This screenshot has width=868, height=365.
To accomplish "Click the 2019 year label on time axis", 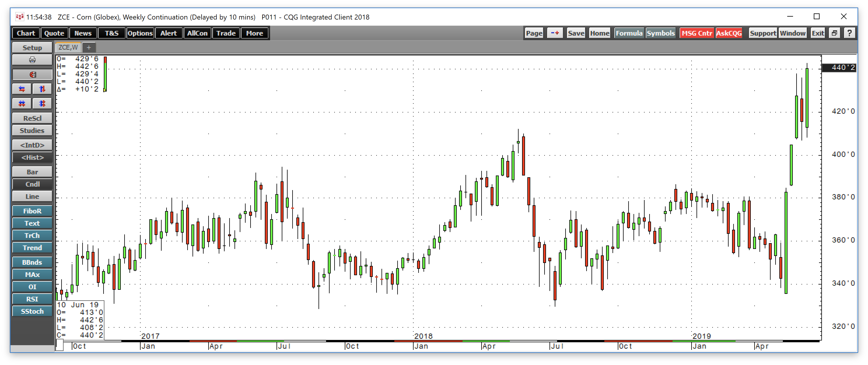I will 701,336.
